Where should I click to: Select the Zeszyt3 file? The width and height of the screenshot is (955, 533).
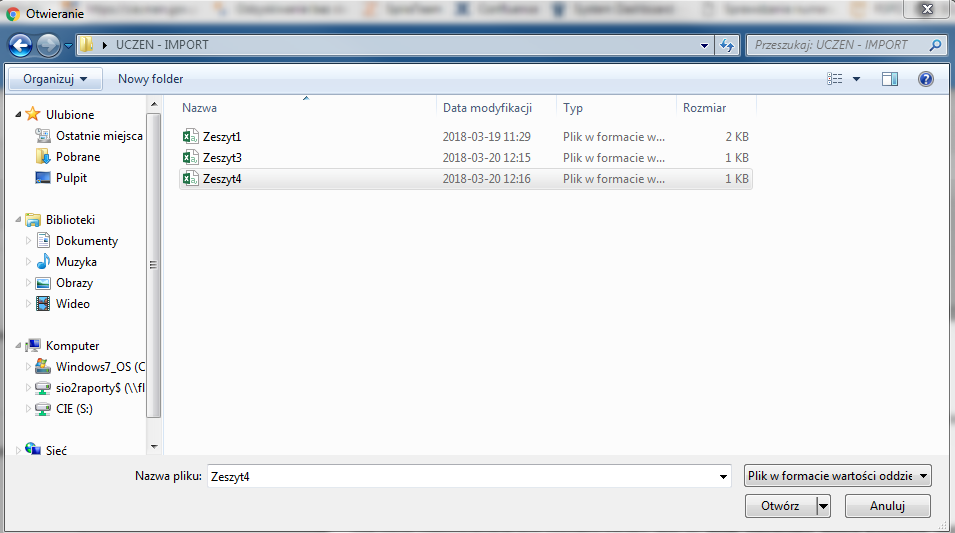(222, 158)
